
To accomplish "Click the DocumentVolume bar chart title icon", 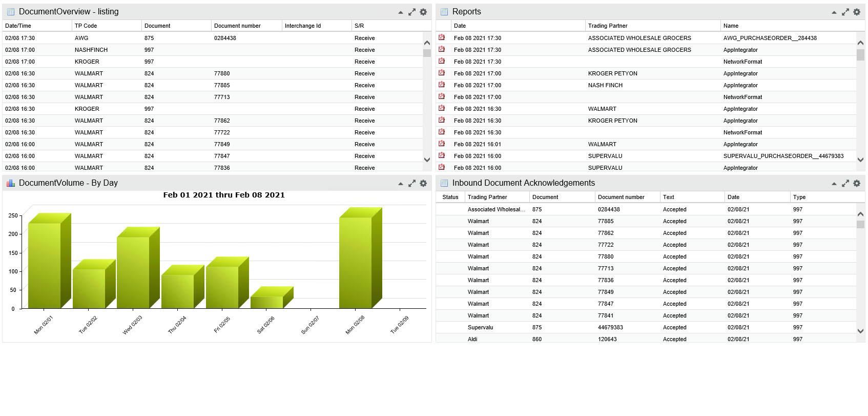I will 10,183.
